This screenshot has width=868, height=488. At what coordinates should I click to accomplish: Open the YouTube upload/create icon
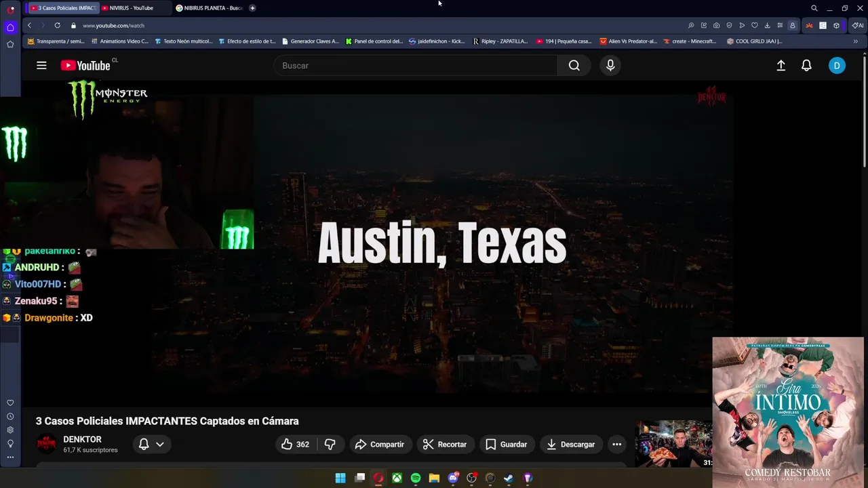(781, 66)
